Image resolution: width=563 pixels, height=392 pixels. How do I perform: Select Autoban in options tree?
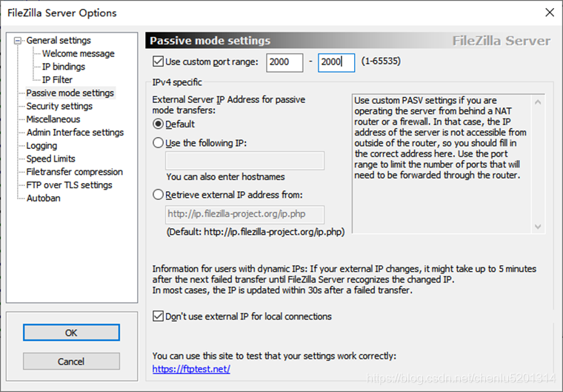43,199
